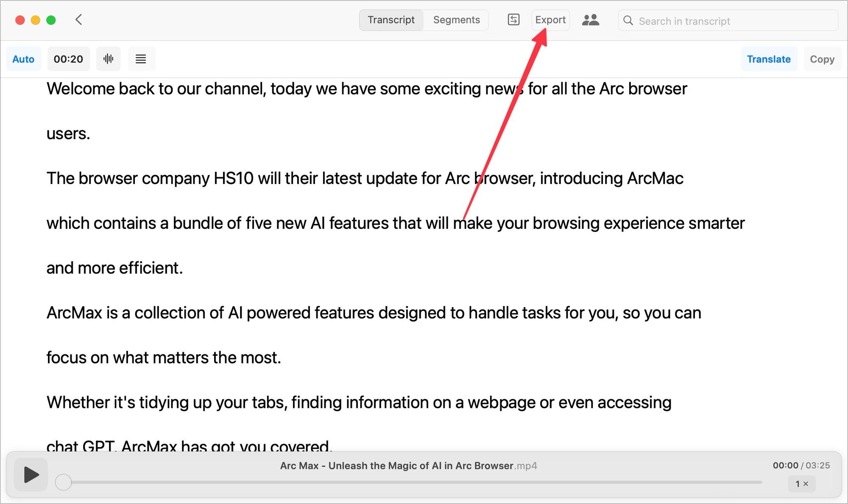Click the line "focus on what matters the most."
The height and width of the screenshot is (504, 848).
pos(164,357)
